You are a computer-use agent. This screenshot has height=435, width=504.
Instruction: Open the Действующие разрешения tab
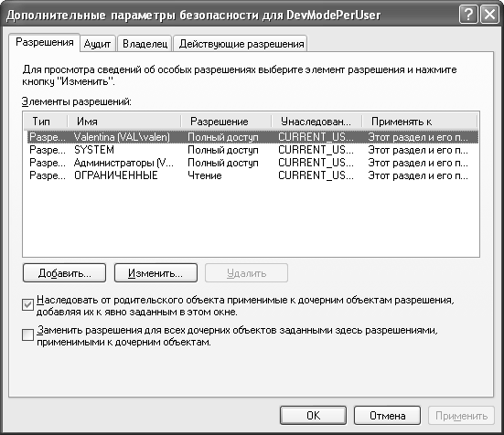241,44
